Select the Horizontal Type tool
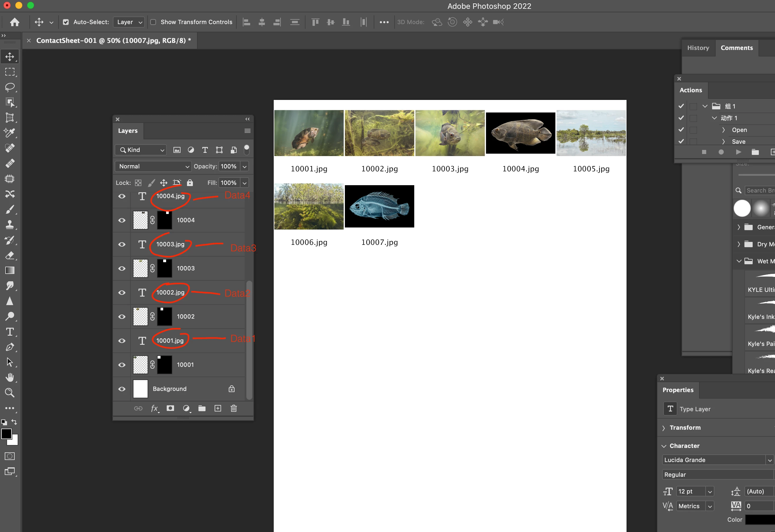 coord(10,332)
